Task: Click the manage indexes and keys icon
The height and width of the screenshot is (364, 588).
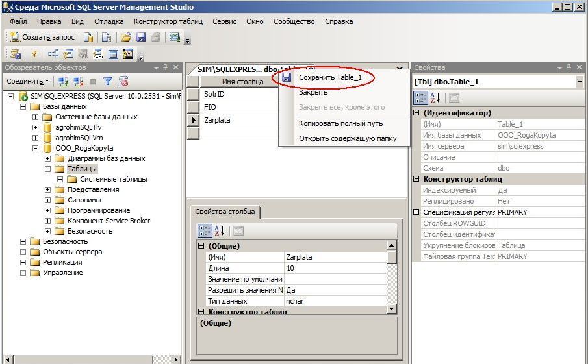Action: 68,55
